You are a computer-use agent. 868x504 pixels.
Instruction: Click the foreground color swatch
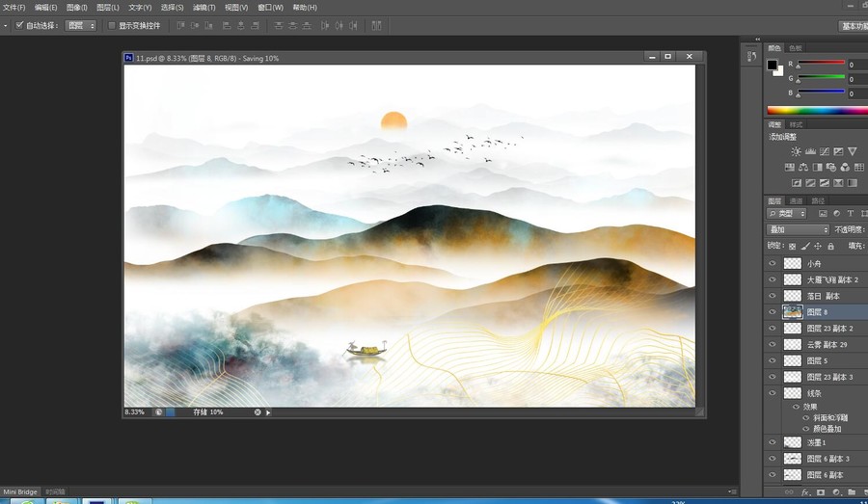[x=772, y=65]
